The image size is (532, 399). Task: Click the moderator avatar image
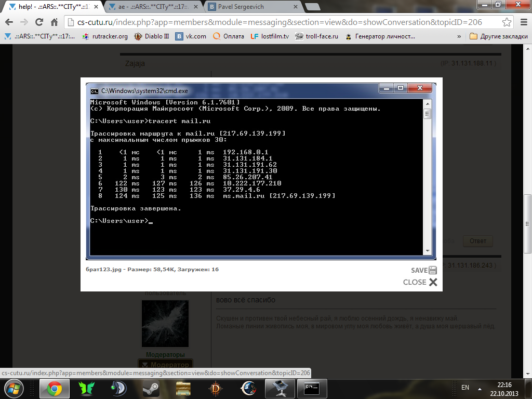(x=165, y=324)
